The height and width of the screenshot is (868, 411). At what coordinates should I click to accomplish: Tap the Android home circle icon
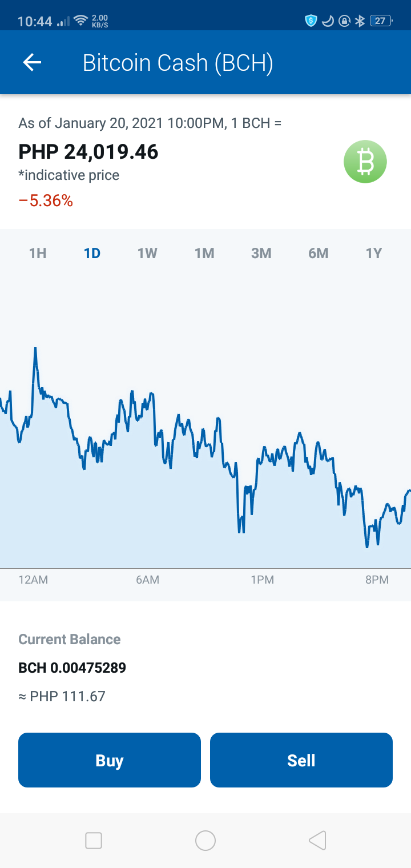point(205,841)
